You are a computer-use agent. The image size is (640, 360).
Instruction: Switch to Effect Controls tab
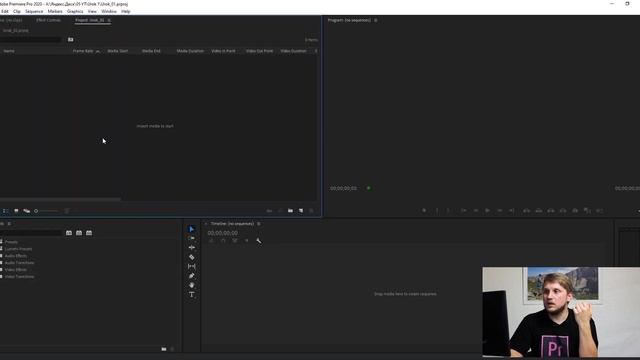[x=49, y=20]
